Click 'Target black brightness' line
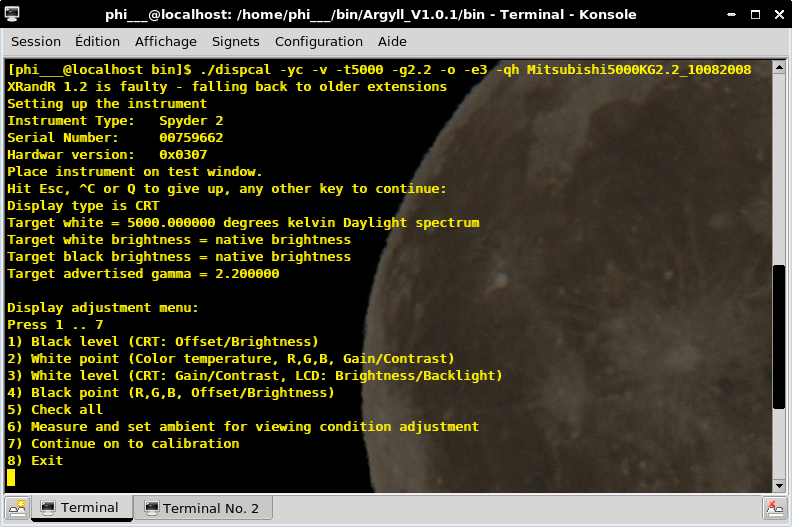The height and width of the screenshot is (527, 792). coord(179,257)
